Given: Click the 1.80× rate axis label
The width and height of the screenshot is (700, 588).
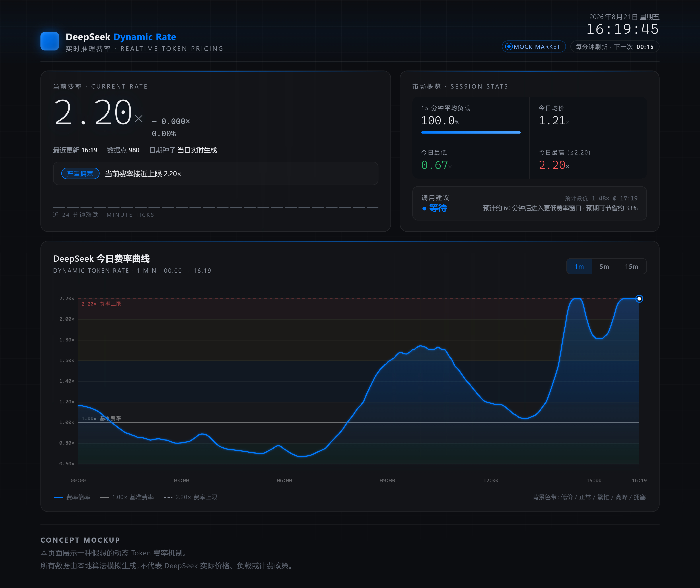Looking at the screenshot, I should [x=67, y=340].
